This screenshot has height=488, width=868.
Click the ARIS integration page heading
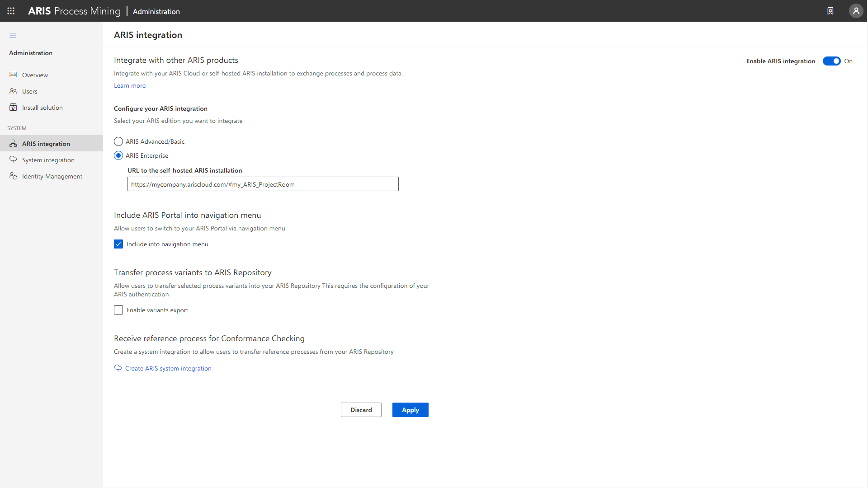(148, 35)
